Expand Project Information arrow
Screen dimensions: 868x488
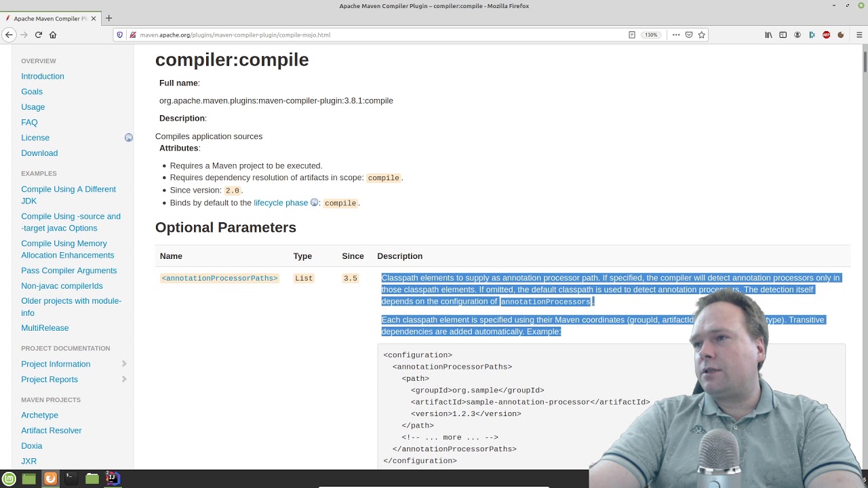pos(124,364)
